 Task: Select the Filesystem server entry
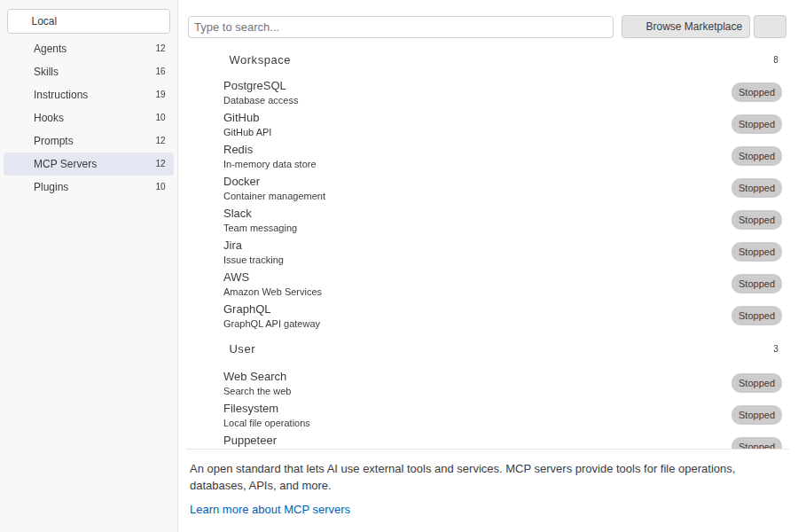pos(488,416)
